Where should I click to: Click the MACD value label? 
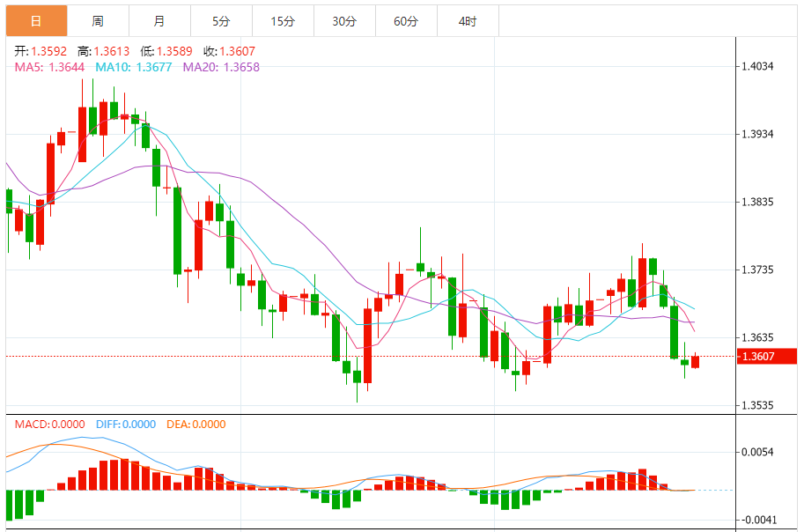tap(49, 425)
